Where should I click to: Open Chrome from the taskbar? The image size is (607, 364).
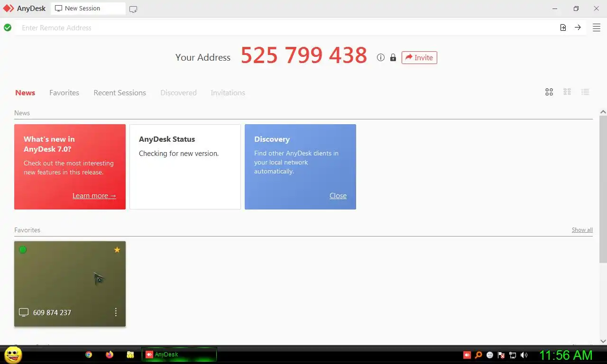pos(89,355)
